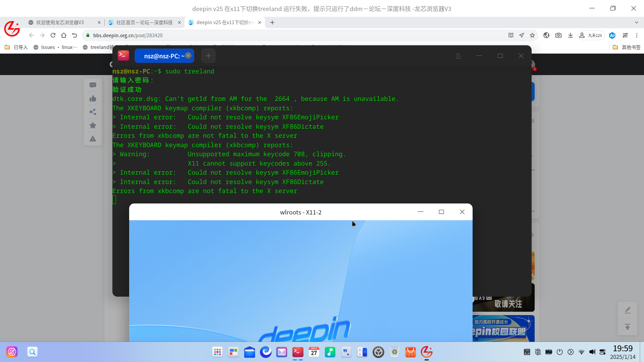Open the volume control in tray
The height and width of the screenshot is (362, 644).
(x=592, y=352)
